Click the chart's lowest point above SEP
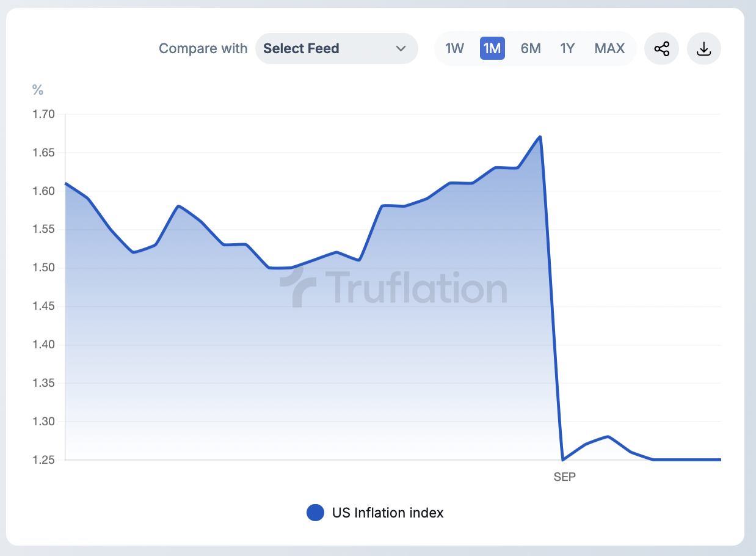The height and width of the screenshot is (556, 756). (x=562, y=459)
